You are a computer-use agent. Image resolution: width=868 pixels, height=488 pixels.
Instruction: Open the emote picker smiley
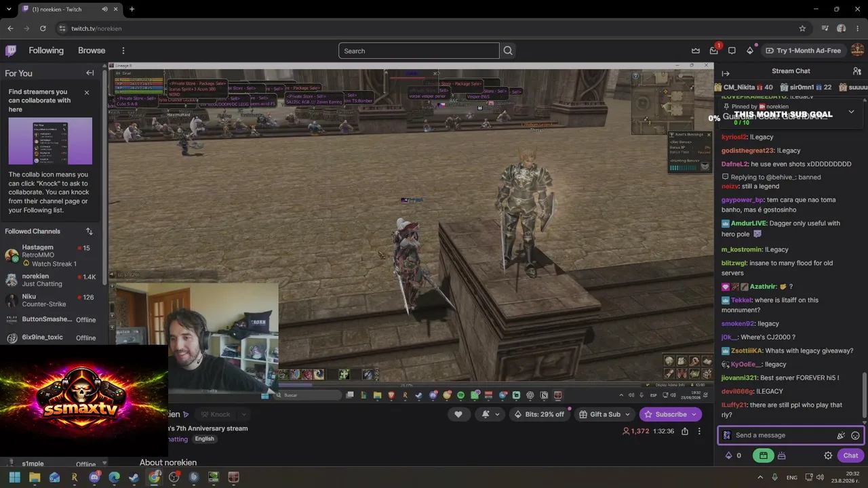point(855,436)
